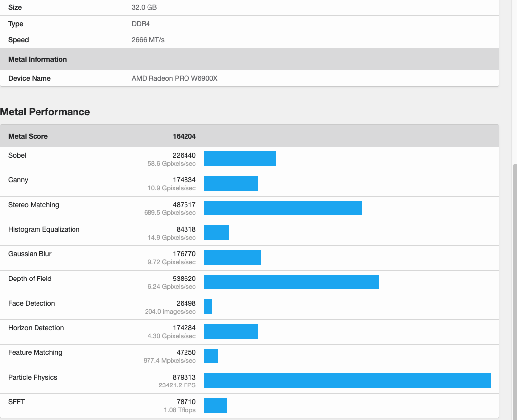Click the SFFT benchmark label
This screenshot has height=420, width=517.
click(16, 402)
